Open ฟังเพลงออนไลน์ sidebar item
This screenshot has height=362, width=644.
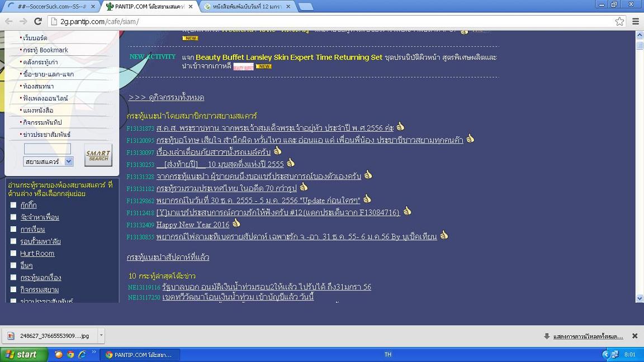click(45, 98)
